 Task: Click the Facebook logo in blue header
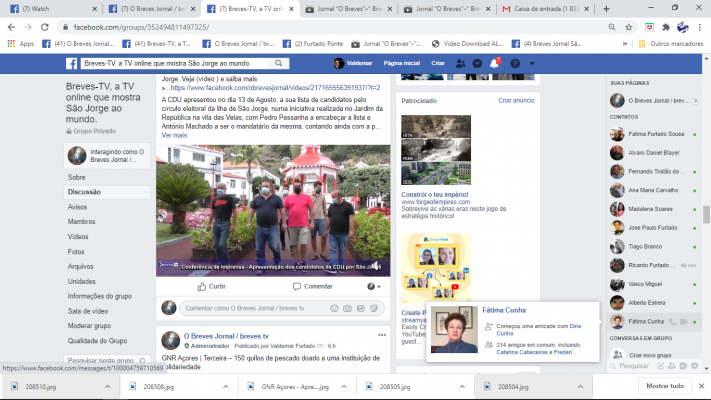72,63
